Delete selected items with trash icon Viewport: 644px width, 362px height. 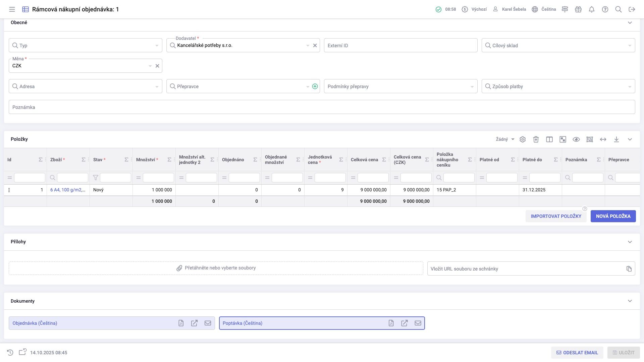[536, 139]
